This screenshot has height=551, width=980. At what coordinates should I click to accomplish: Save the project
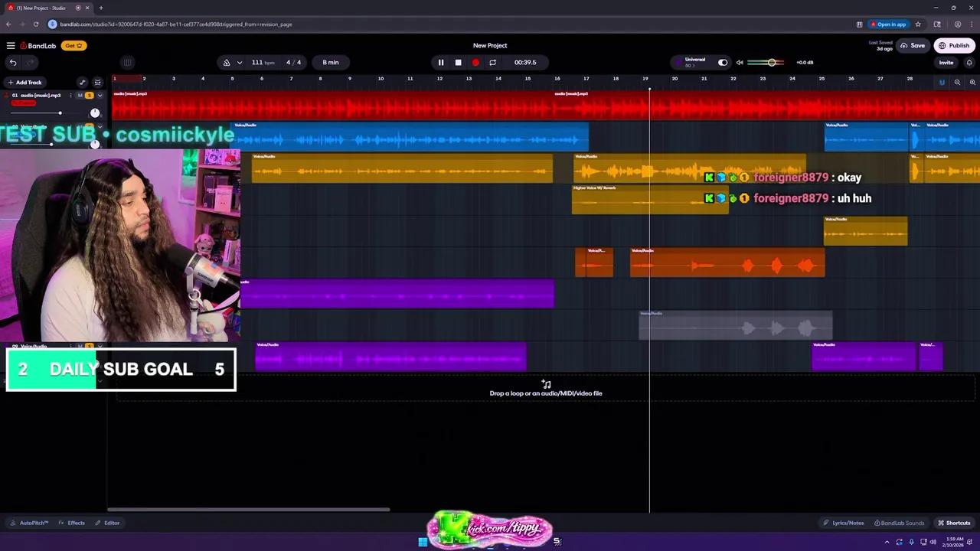pyautogui.click(x=913, y=46)
